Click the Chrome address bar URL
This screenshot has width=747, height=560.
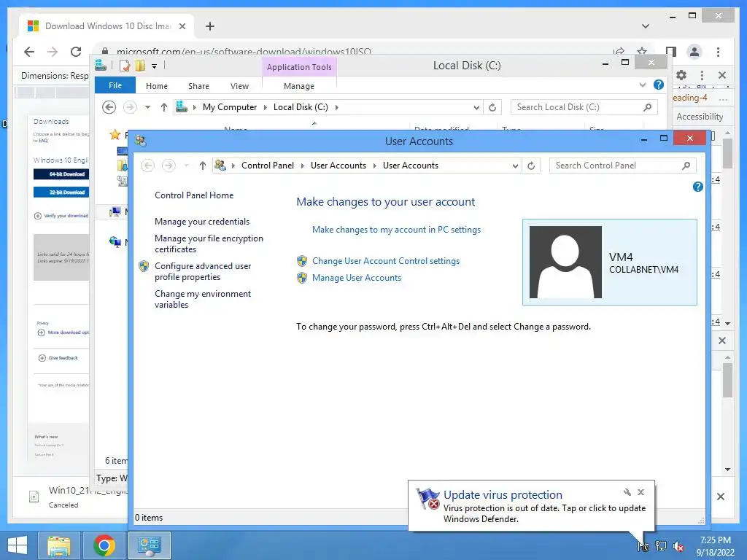244,52
